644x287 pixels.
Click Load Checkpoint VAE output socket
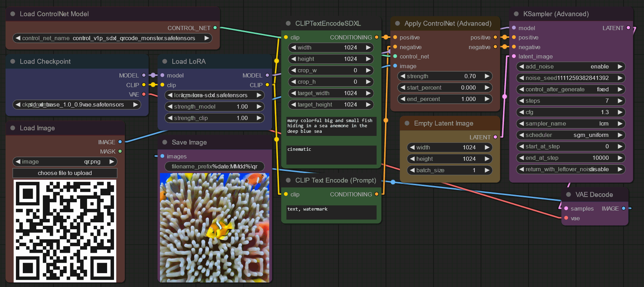pos(144,94)
